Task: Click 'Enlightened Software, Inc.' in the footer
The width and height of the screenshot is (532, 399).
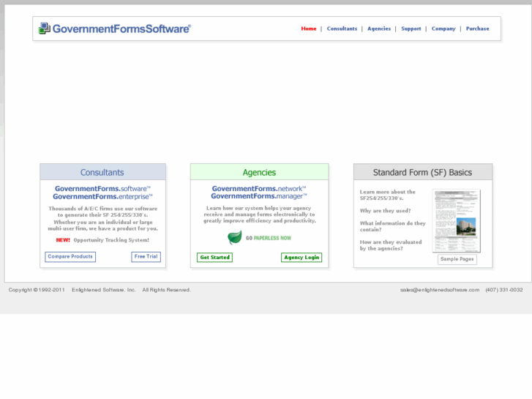Action: point(104,290)
